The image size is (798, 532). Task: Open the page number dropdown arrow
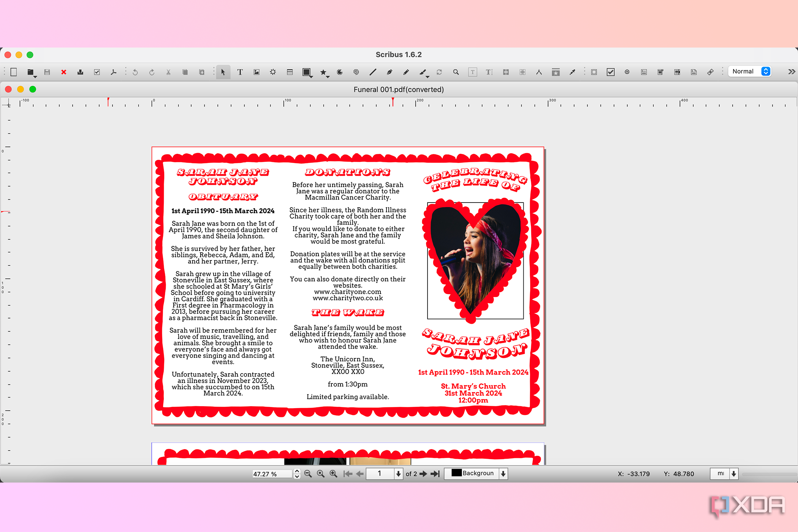point(398,474)
